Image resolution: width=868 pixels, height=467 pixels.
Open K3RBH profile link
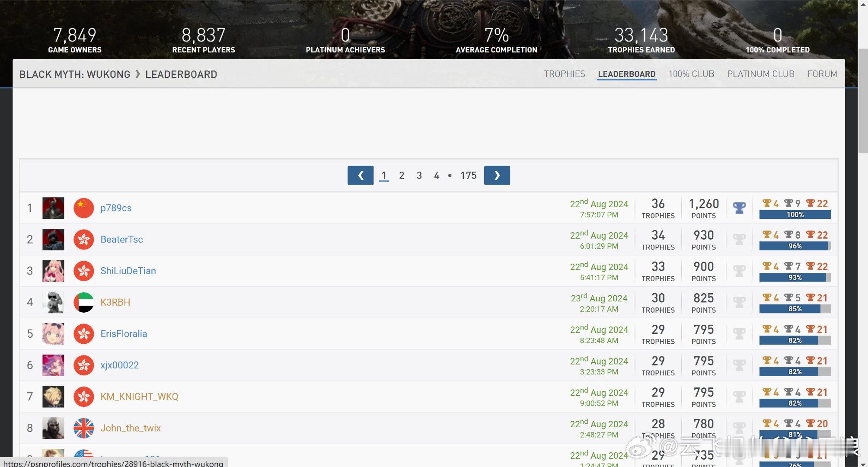tap(115, 302)
